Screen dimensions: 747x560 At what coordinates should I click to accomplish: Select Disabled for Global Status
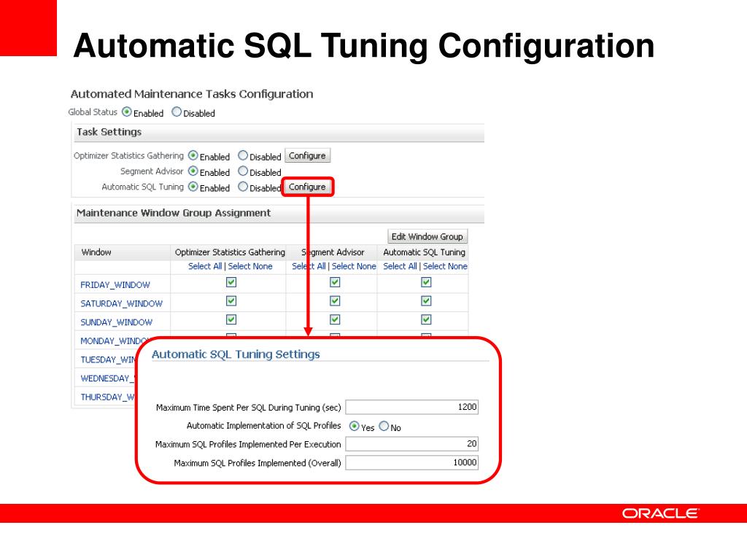177,112
